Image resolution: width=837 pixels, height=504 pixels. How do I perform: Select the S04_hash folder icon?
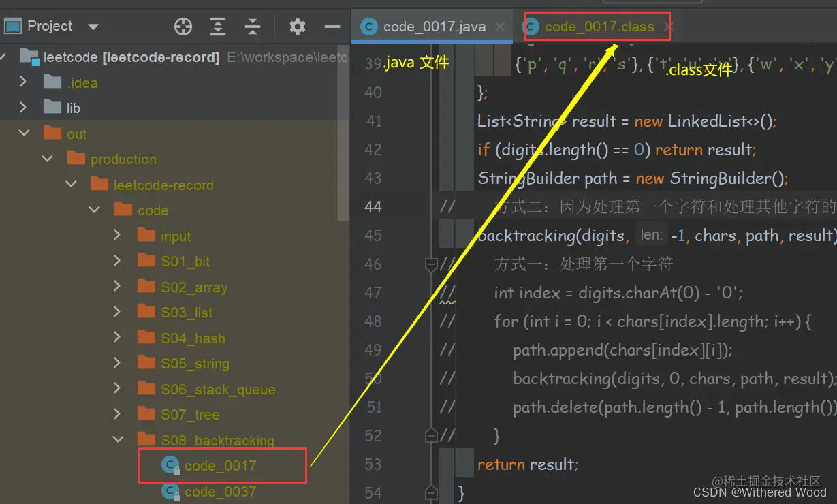tap(146, 337)
